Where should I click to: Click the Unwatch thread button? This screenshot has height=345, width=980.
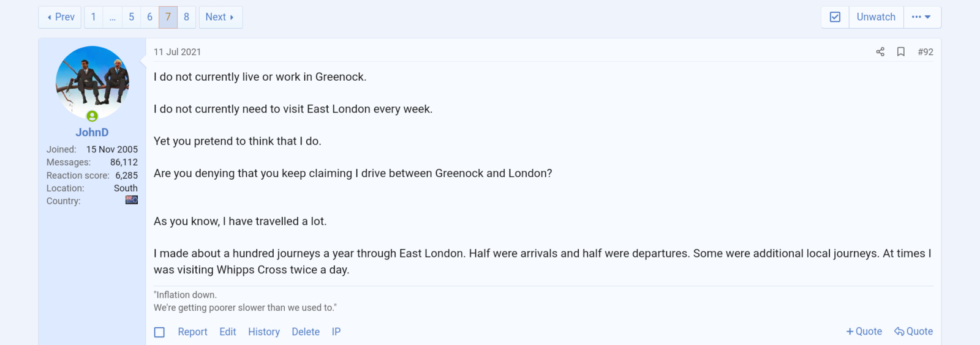pos(876,17)
